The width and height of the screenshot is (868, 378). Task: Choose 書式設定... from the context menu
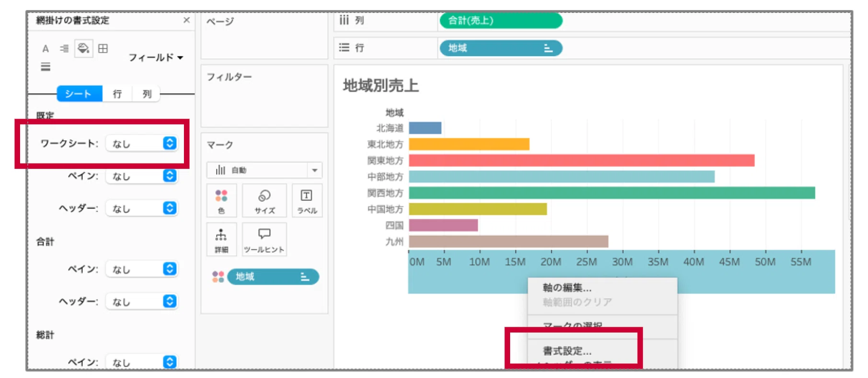[x=567, y=351]
